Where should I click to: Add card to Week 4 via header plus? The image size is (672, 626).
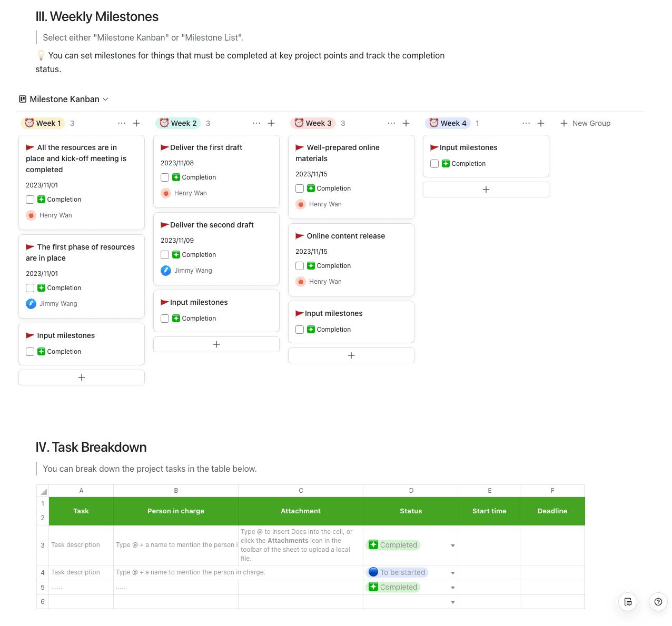(x=541, y=123)
